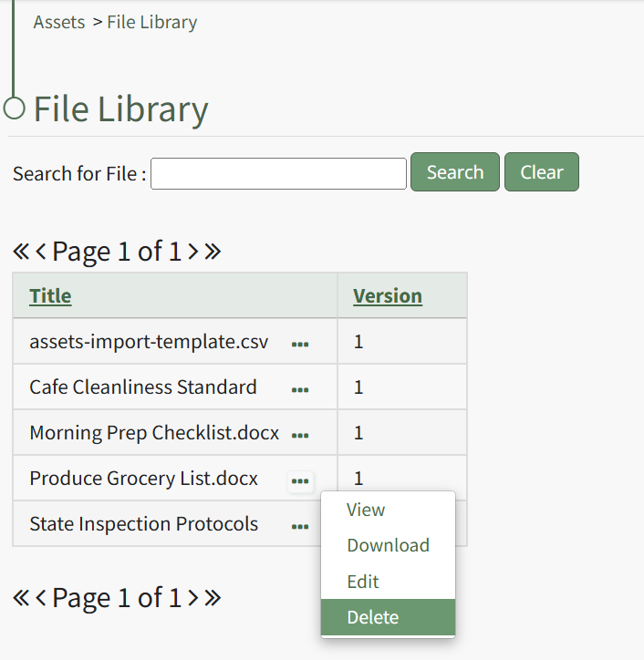This screenshot has width=644, height=660.
Task: Select View from the context menu
Action: tap(366, 510)
